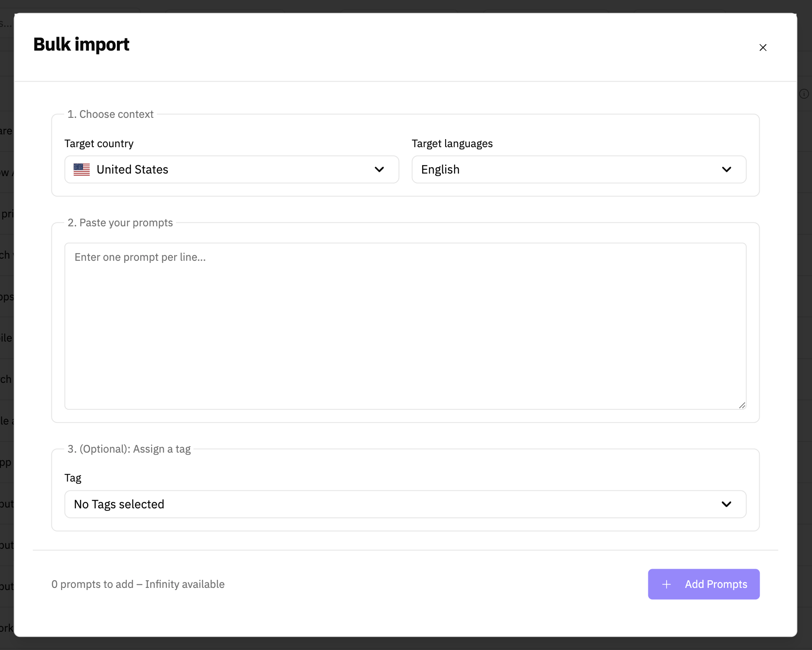Open Tag dropdown using its chevron arrow
Screen dimensions: 812x650
tap(727, 505)
